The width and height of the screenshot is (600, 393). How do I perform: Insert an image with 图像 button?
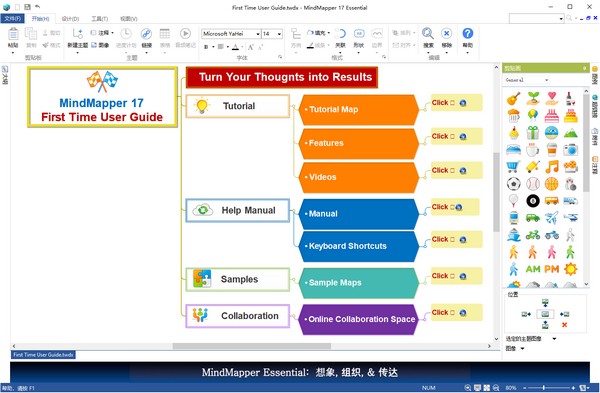pyautogui.click(x=100, y=45)
